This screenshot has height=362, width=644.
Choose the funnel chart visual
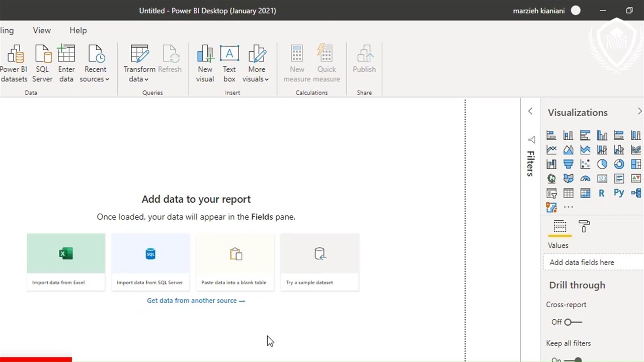coord(568,164)
